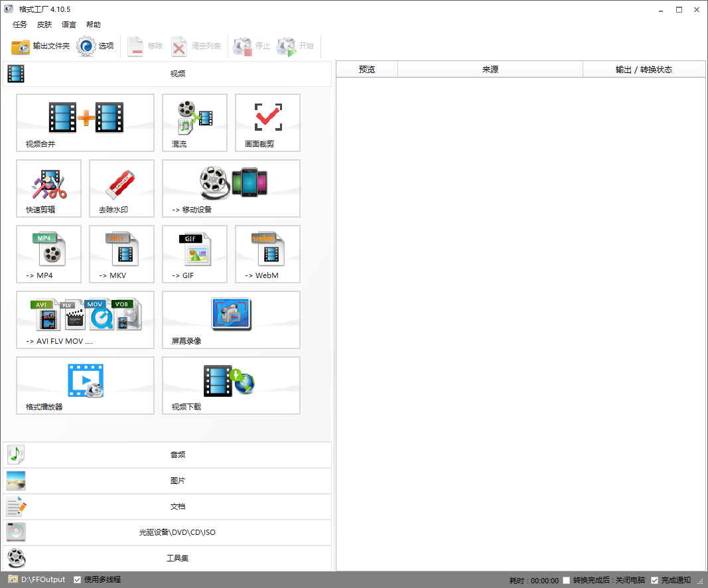
Task: Uncheck the 完成通知 notification checkbox
Action: [654, 580]
